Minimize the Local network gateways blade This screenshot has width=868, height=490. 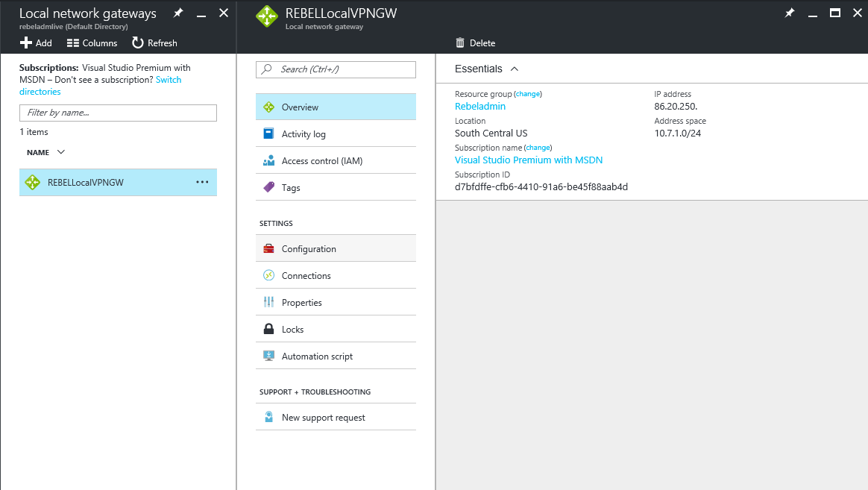201,15
